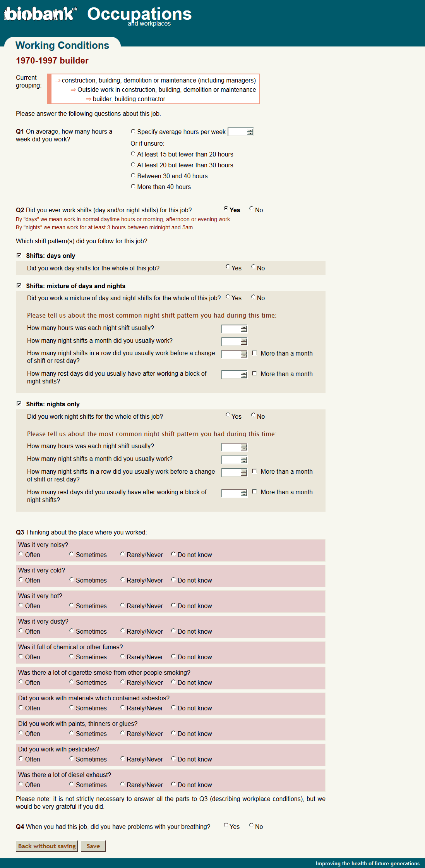
Task: Toggle "Shifts: nights only" checkbox
Action: point(19,404)
